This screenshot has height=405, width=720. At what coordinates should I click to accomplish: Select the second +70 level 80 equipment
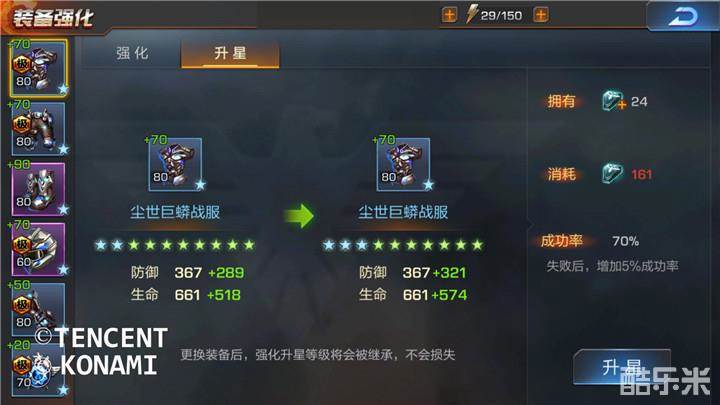[39, 129]
